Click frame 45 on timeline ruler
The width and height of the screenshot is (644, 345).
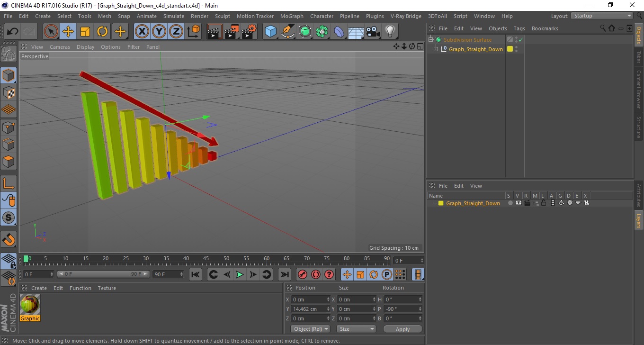206,259
